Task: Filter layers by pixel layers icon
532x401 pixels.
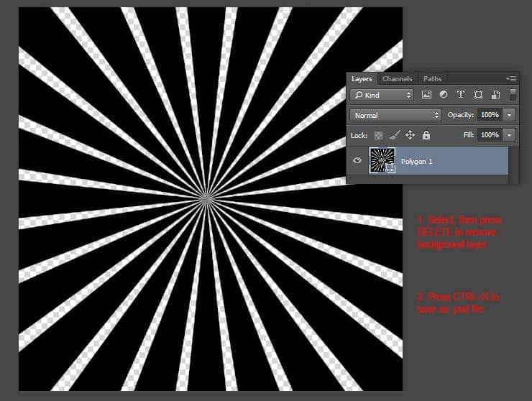Action: (426, 95)
